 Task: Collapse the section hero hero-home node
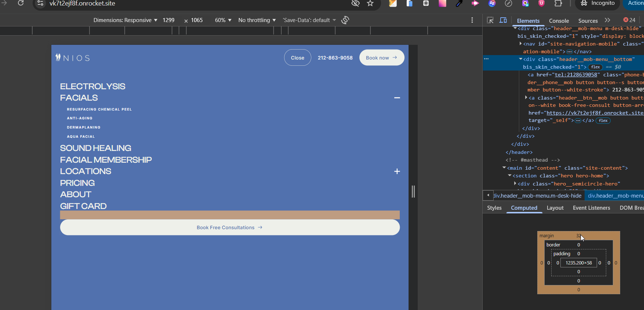pos(510,176)
